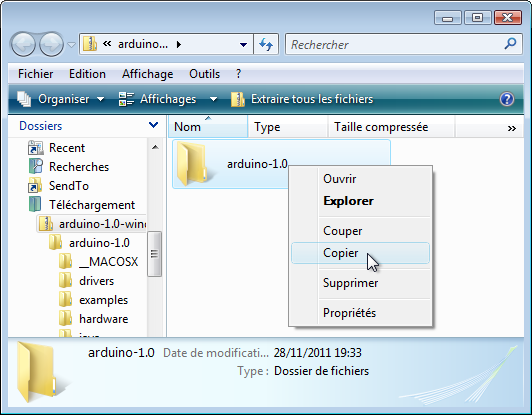Click the zip folder icon in address bar

click(90, 44)
